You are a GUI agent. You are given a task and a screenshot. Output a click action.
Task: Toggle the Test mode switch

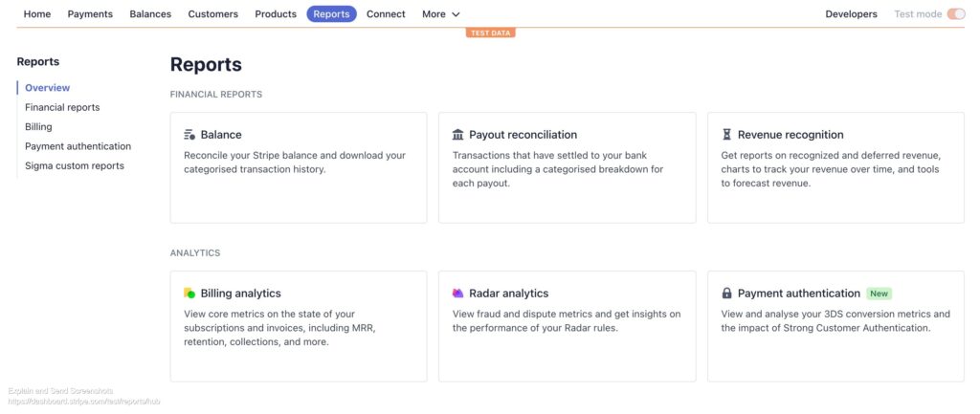tap(956, 13)
